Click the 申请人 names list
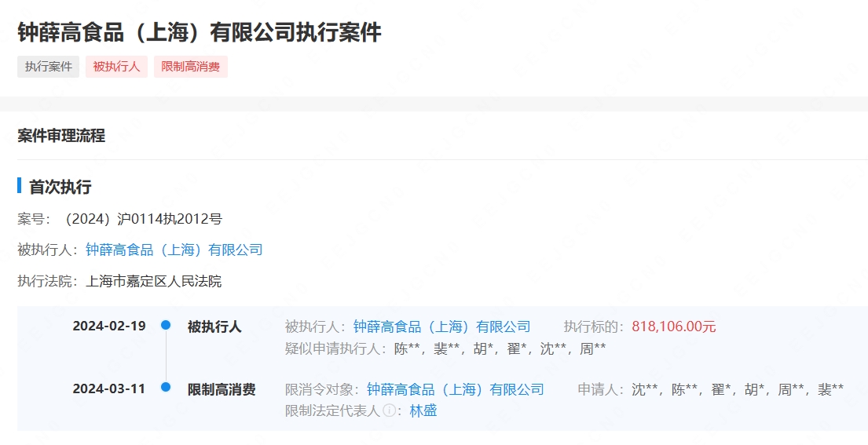868x445 pixels. click(738, 390)
